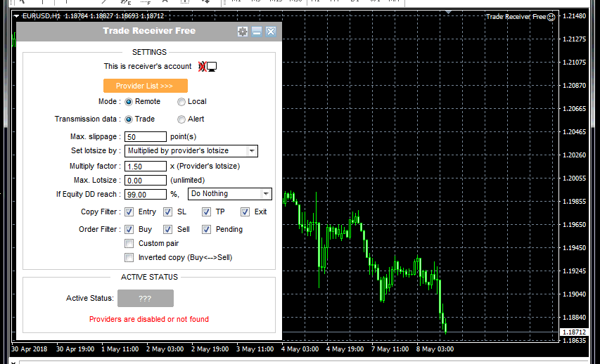Toggle the Sell order filter checkbox
This screenshot has width=600, height=364.
pos(167,229)
